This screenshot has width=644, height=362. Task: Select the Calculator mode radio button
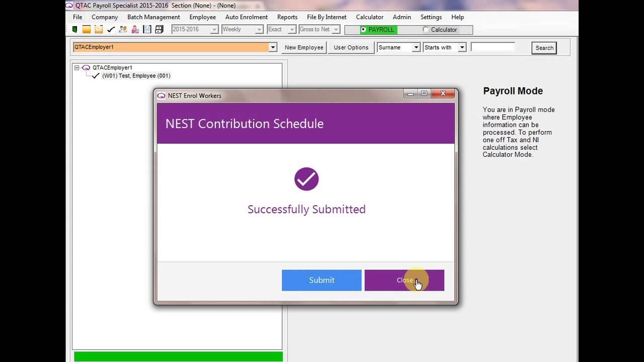click(426, 30)
